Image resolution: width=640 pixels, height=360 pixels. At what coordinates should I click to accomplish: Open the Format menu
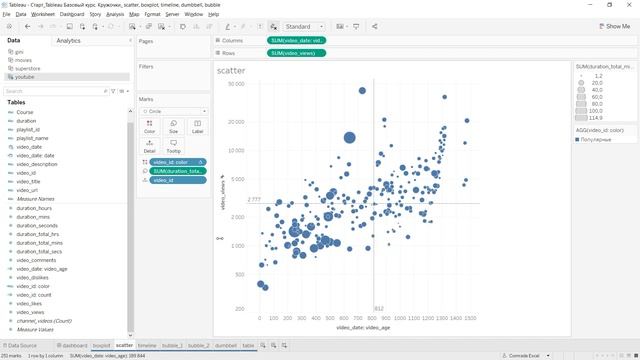click(152, 14)
